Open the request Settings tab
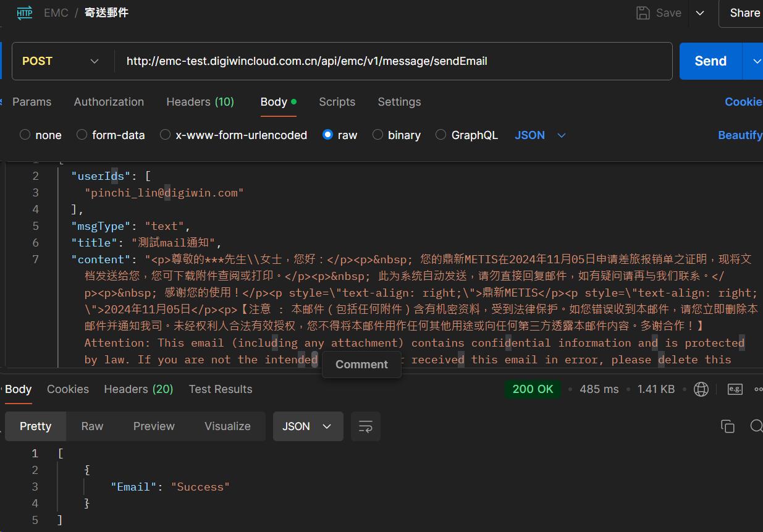Screen dimensions: 763x532 point(399,102)
